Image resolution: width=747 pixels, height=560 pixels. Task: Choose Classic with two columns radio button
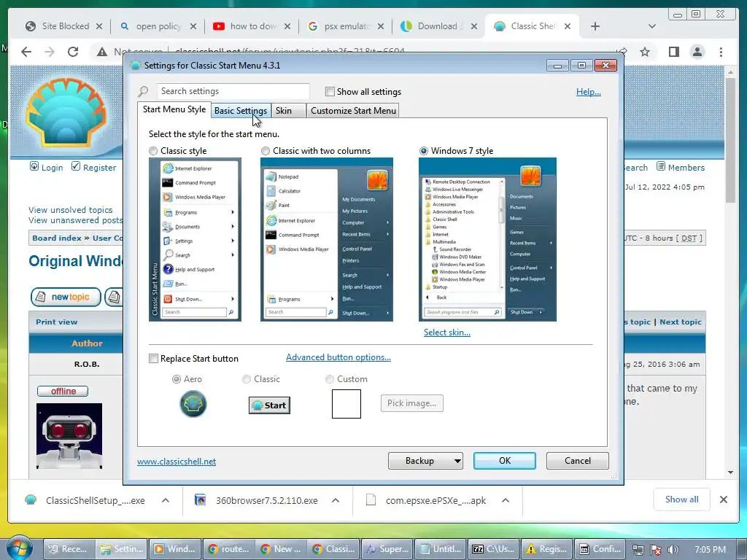(266, 151)
